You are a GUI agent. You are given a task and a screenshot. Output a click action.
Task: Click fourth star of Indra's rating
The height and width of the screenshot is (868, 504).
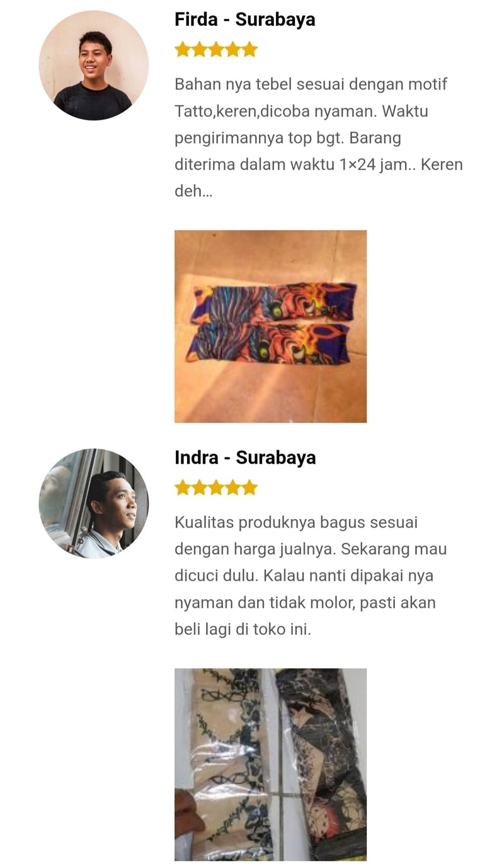tap(233, 488)
